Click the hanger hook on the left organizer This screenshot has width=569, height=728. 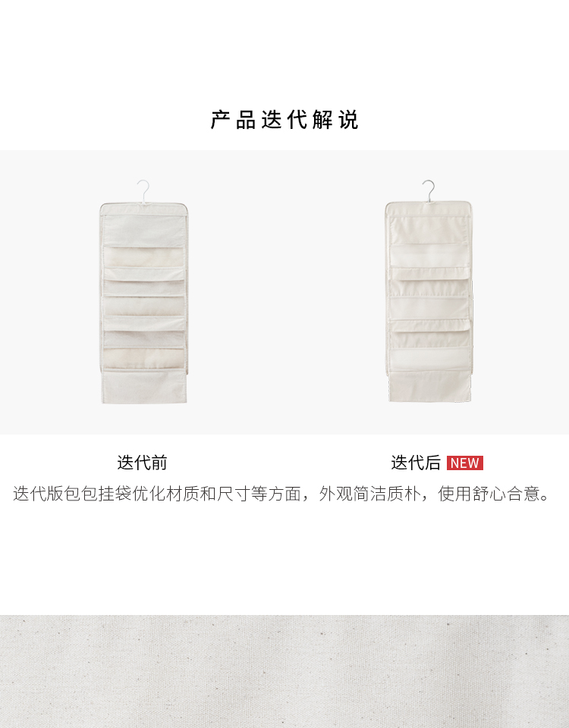click(x=144, y=191)
